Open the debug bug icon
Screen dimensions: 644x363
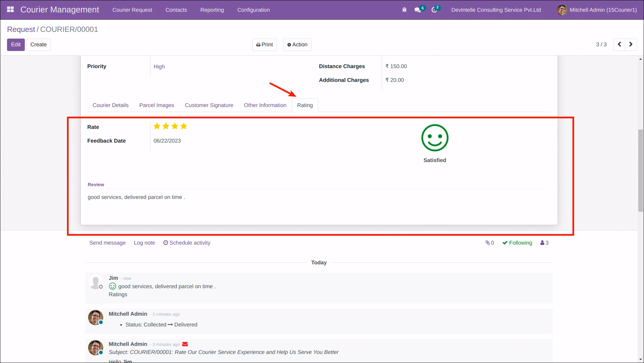(x=404, y=10)
